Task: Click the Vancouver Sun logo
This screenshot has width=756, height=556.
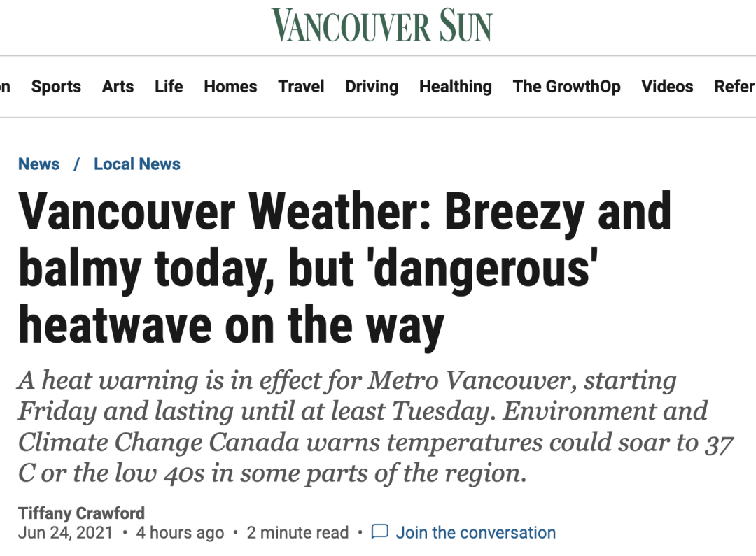Action: click(381, 25)
